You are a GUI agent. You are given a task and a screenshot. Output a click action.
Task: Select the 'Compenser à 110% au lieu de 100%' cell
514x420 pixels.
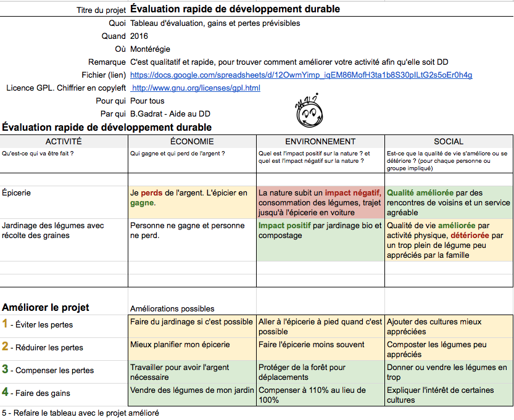320,395
